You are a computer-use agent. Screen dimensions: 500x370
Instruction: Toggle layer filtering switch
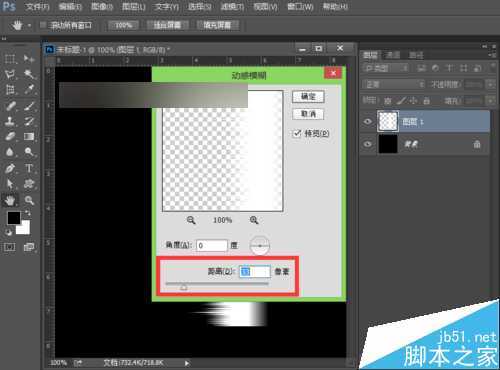492,68
